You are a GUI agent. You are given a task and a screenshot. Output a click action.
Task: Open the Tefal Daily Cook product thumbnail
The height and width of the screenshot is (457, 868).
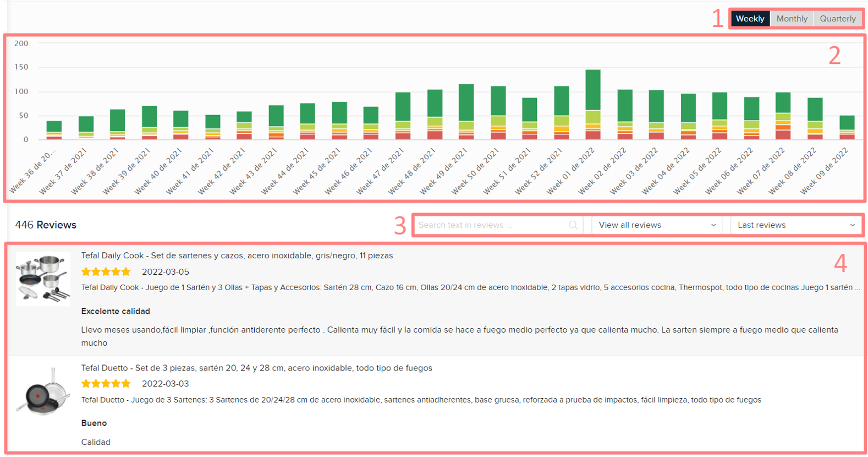pos(43,279)
